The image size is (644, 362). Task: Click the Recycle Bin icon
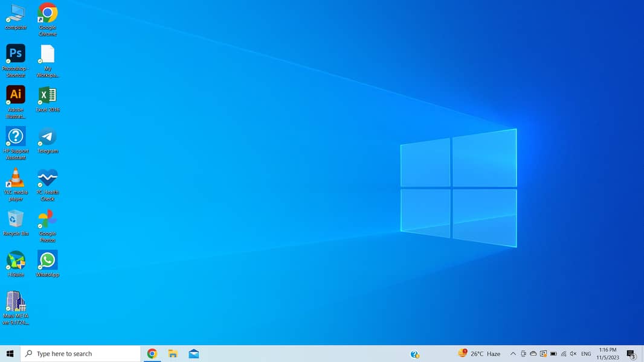click(x=16, y=220)
